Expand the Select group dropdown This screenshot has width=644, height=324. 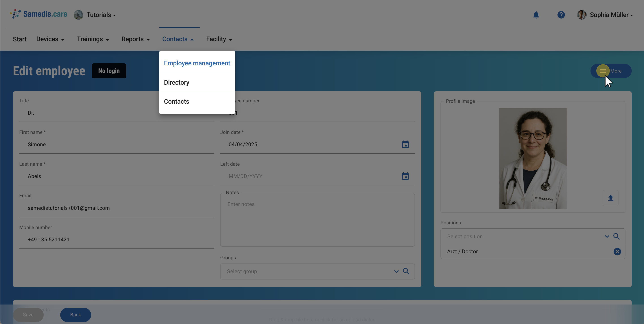pyautogui.click(x=396, y=272)
